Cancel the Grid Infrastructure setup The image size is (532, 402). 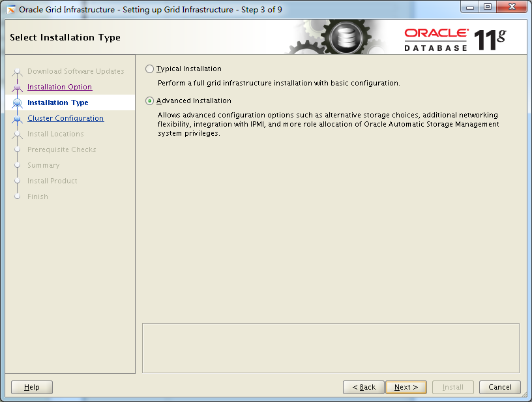[500, 387]
